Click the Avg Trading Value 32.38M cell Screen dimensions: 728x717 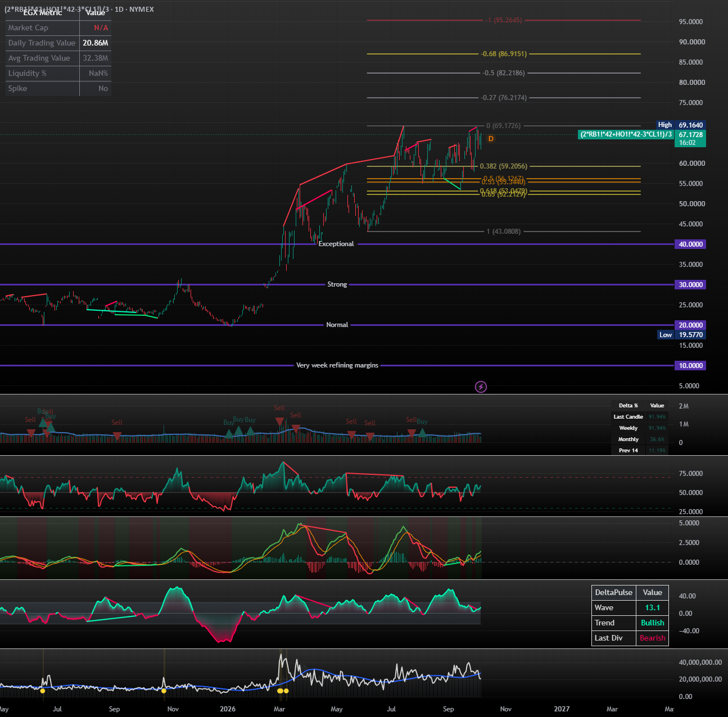pyautogui.click(x=96, y=58)
